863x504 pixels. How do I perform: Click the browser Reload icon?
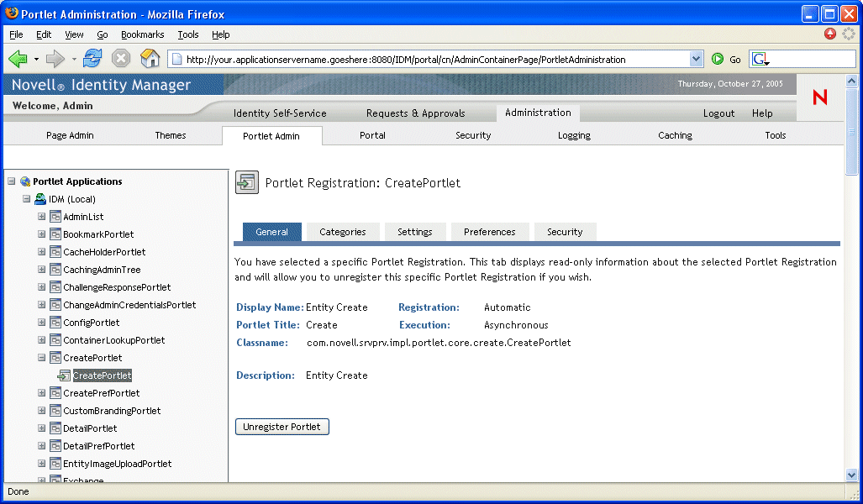click(x=92, y=59)
